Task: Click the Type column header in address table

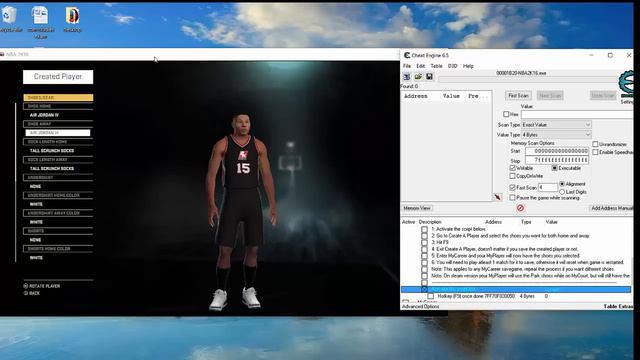Action: tap(526, 222)
